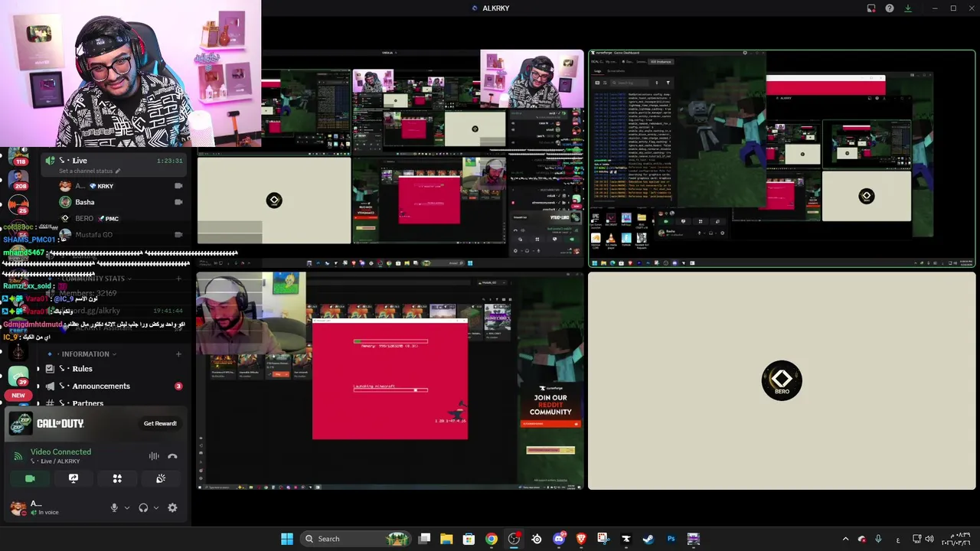Open Photoshop from taskbar
This screenshot has height=551, width=980.
(671, 539)
